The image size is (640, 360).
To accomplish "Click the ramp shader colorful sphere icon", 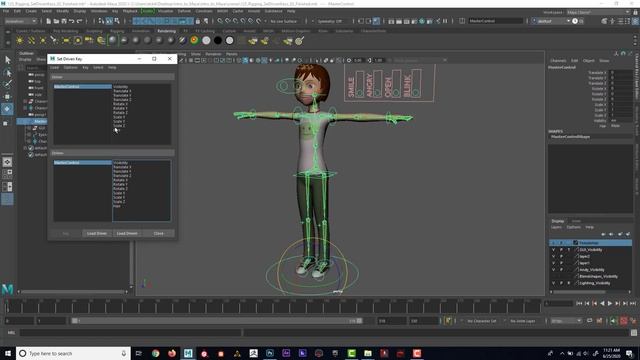I will (194, 40).
